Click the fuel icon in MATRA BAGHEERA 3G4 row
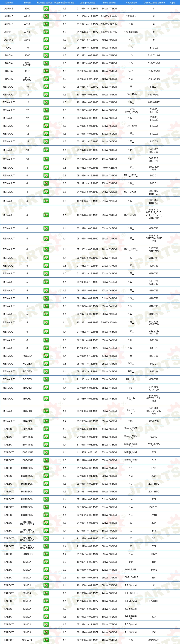The image size is (180, 644). tap(46, 523)
